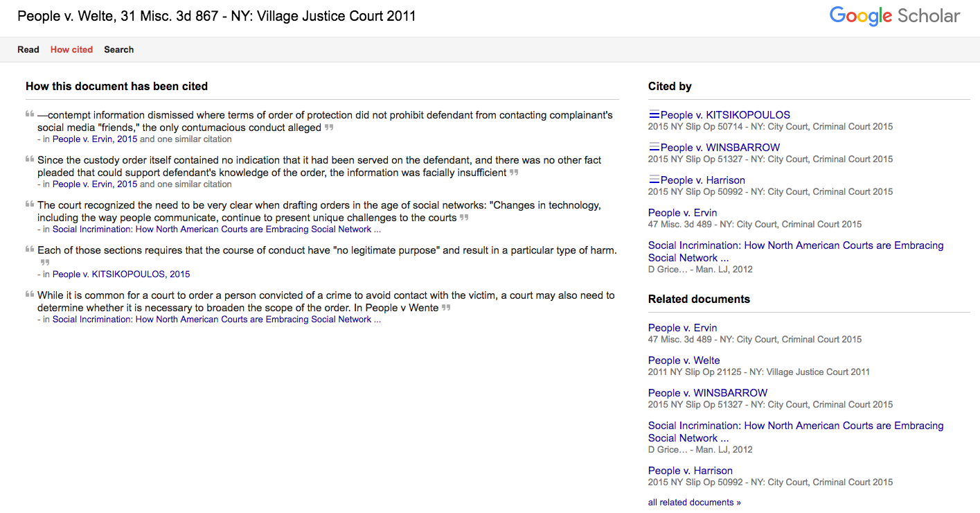
Task: Open People v. Ervin under Cited by
Action: pyautogui.click(x=682, y=212)
